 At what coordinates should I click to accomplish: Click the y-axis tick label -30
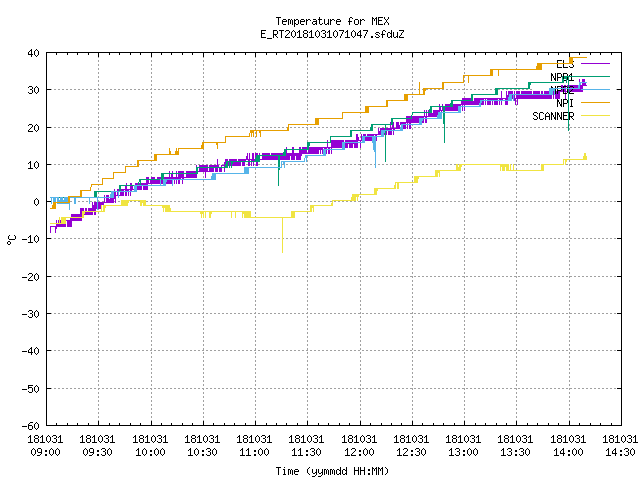[x=31, y=314]
